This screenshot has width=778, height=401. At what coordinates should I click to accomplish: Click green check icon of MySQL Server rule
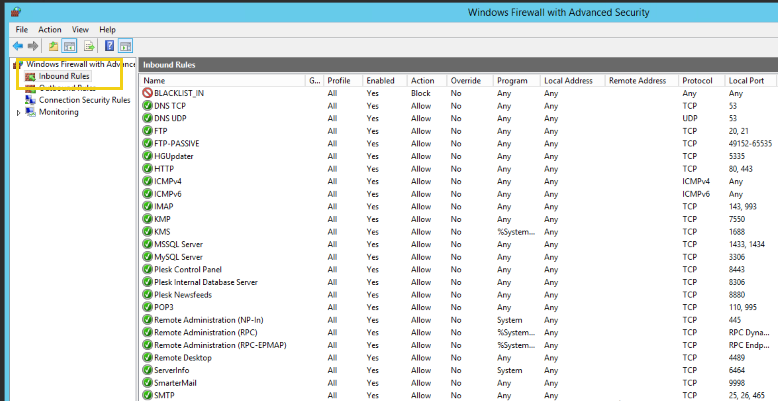click(x=147, y=257)
